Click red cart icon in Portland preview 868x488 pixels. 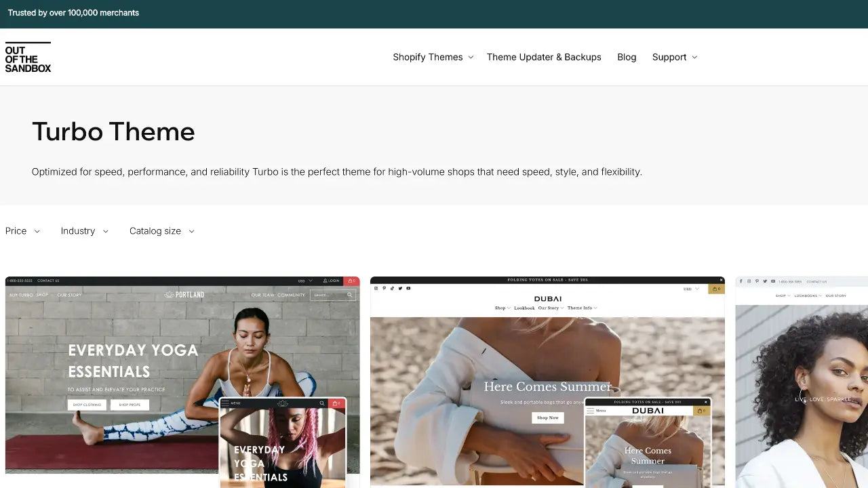[x=351, y=281]
